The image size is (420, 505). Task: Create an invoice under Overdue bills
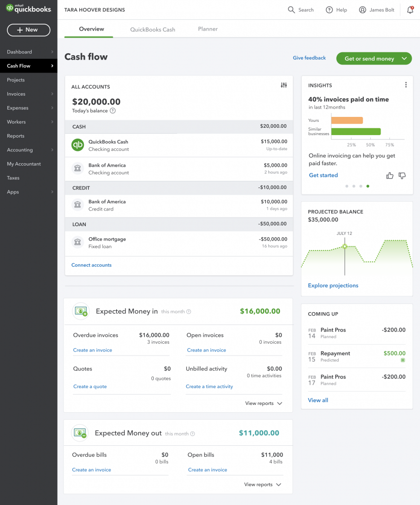coord(92,470)
